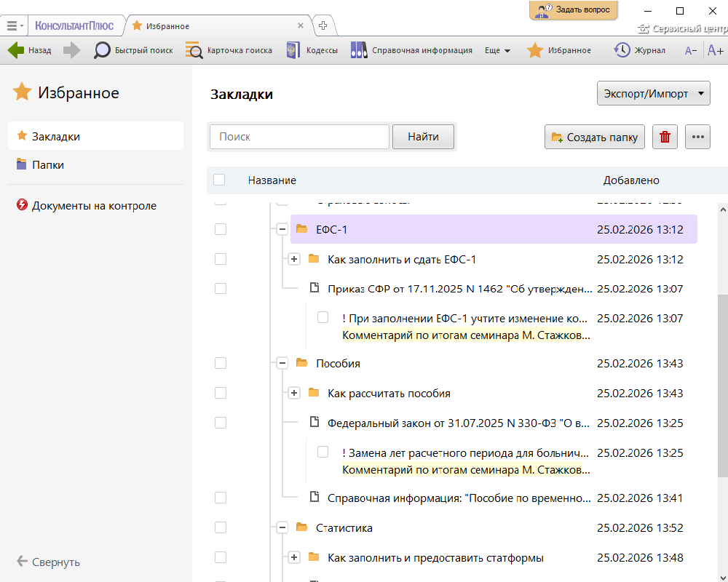Open the Журнал history
728x582 pixels.
tap(639, 50)
